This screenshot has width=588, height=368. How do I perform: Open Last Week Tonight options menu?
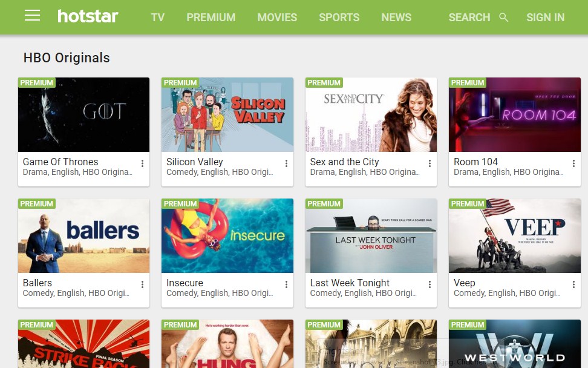click(430, 284)
